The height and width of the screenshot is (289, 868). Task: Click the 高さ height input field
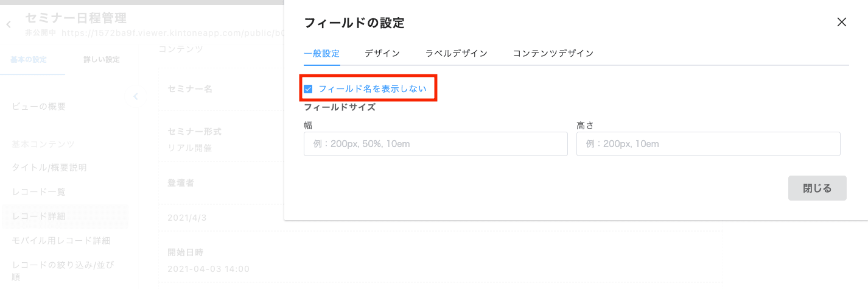point(708,144)
